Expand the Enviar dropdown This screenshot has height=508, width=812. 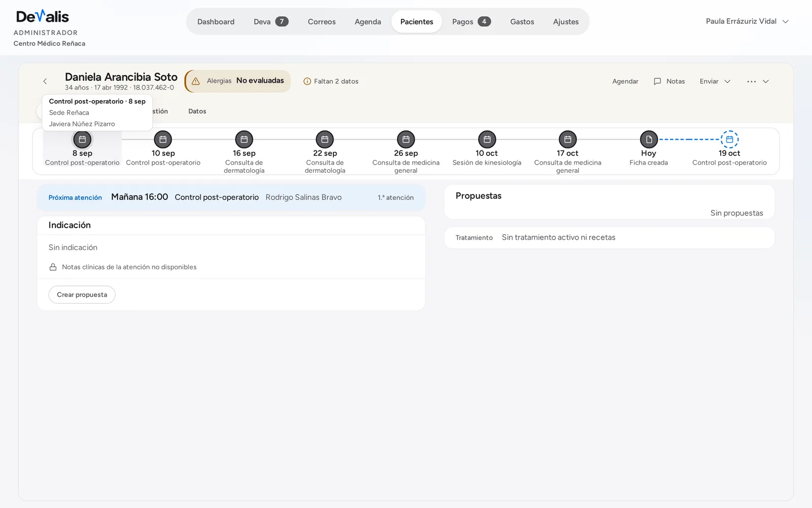point(715,81)
